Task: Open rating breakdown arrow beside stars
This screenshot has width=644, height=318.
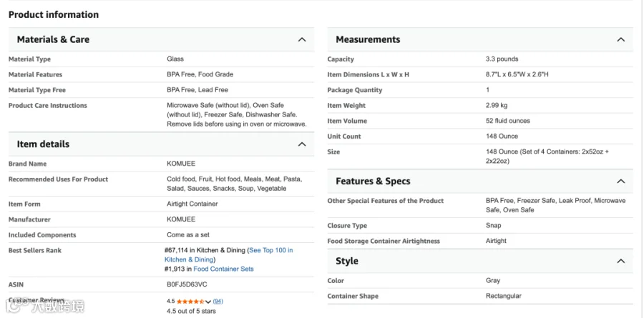Action: tap(208, 302)
